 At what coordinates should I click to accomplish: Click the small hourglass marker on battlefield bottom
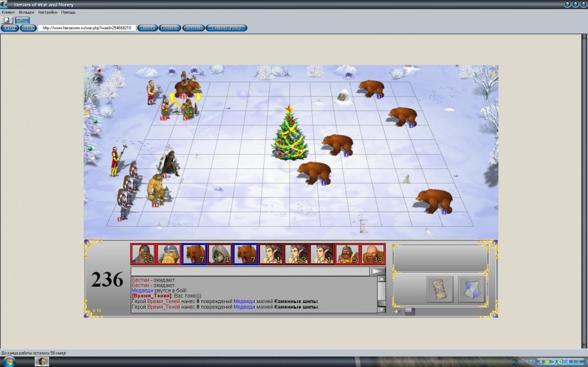pos(363,226)
